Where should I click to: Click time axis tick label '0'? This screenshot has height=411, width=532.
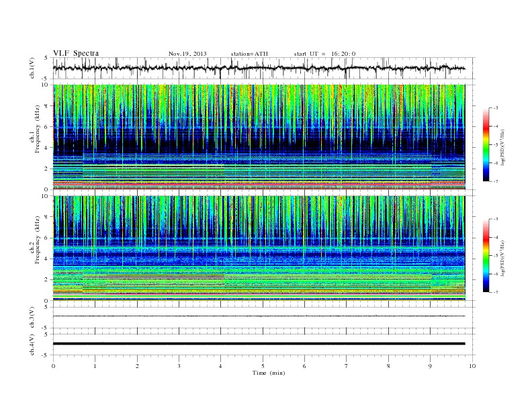click(53, 366)
